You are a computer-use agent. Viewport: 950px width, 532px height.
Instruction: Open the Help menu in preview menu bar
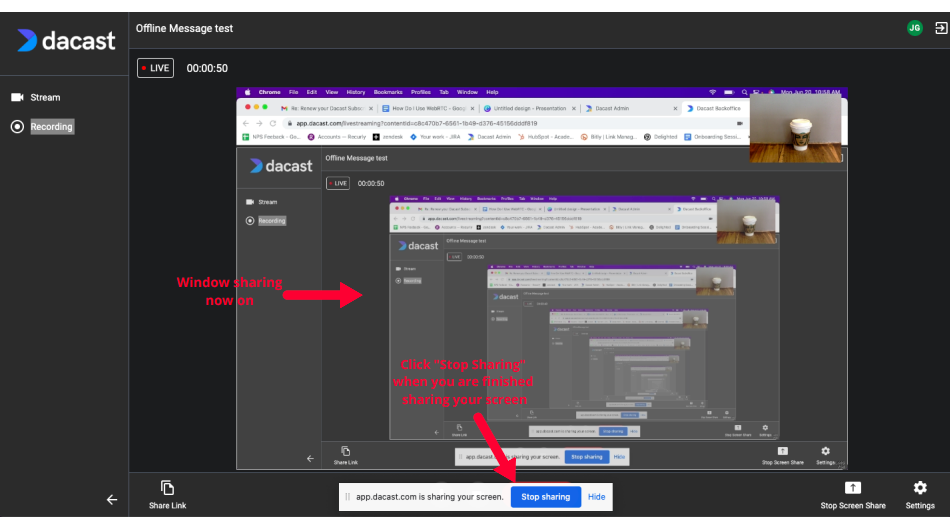(x=492, y=92)
